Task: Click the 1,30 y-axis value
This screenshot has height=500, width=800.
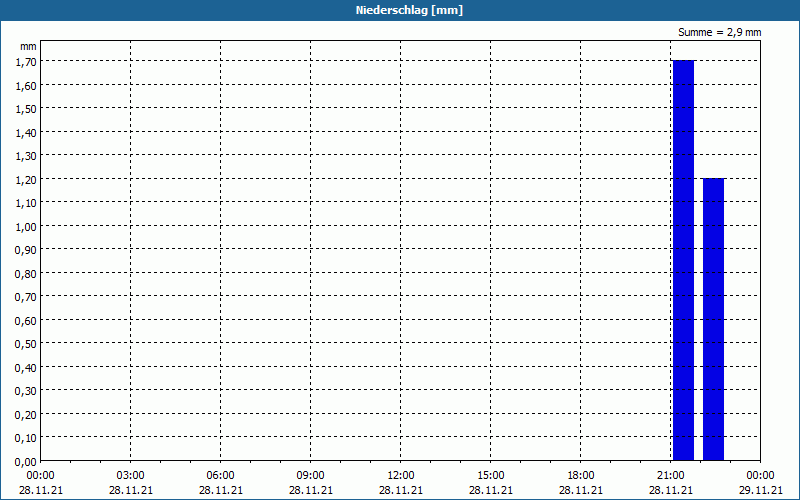Action: pyautogui.click(x=26, y=156)
